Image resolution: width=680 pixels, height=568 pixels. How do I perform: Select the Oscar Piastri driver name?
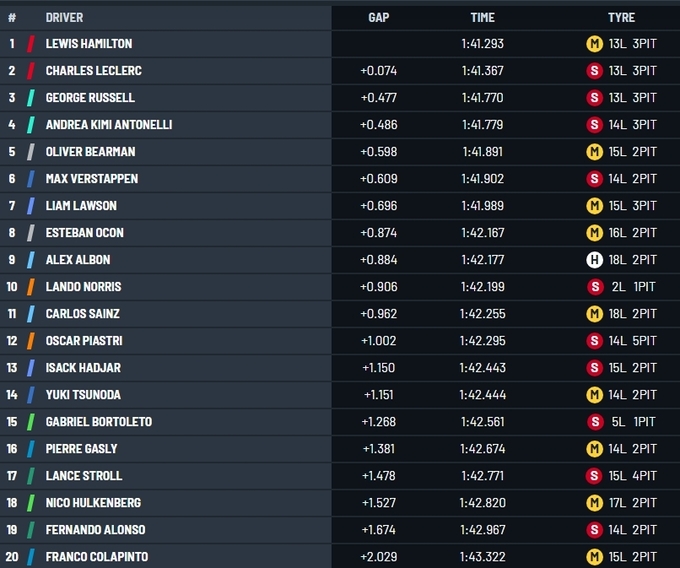tap(84, 341)
